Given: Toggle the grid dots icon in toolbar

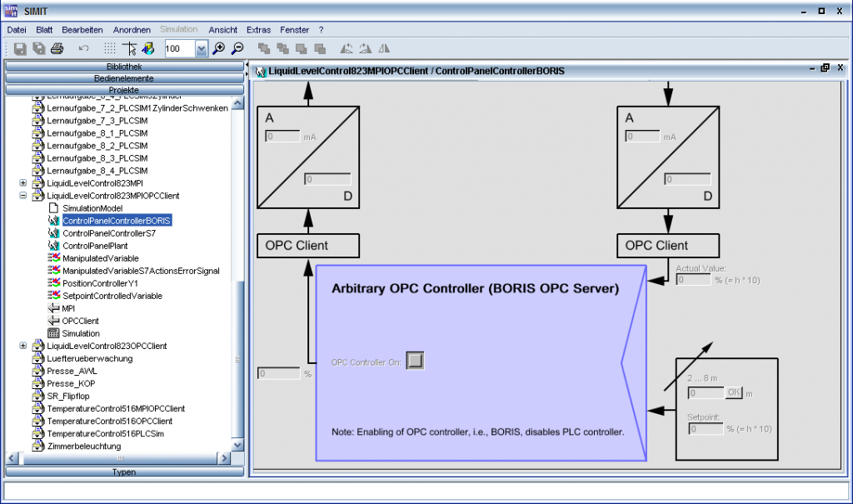Looking at the screenshot, I should [110, 49].
